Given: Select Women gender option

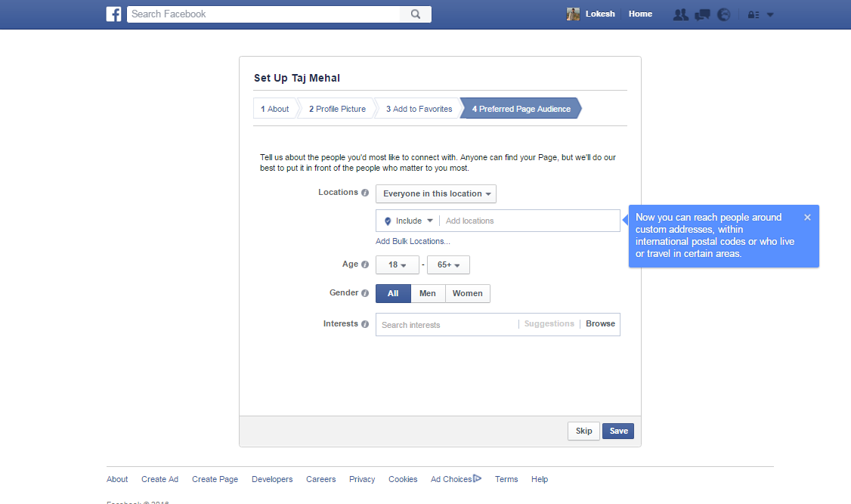Looking at the screenshot, I should [x=468, y=293].
